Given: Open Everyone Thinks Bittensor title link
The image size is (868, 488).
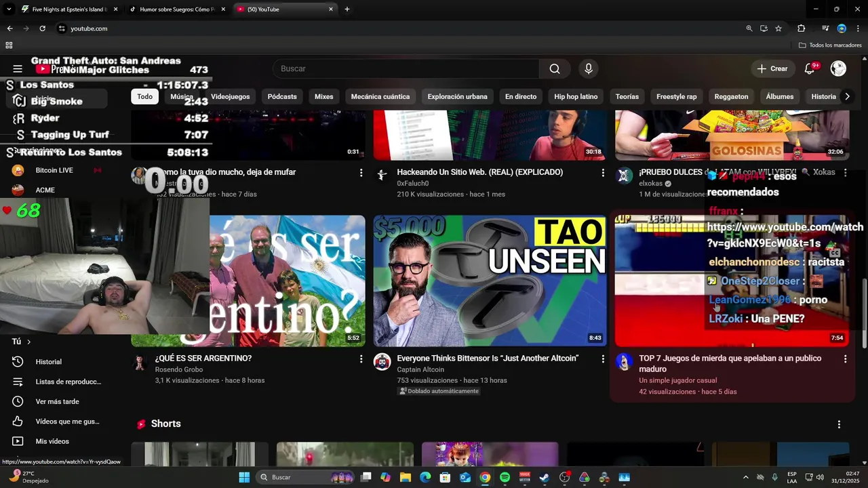Looking at the screenshot, I should click(x=488, y=359).
